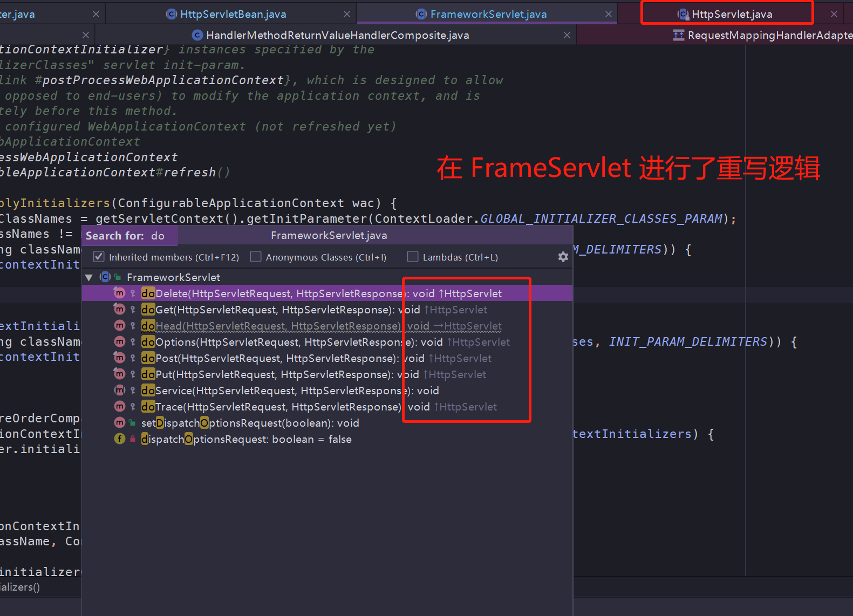Open the HttpServlet.java tab
This screenshot has height=616, width=853.
pos(732,14)
